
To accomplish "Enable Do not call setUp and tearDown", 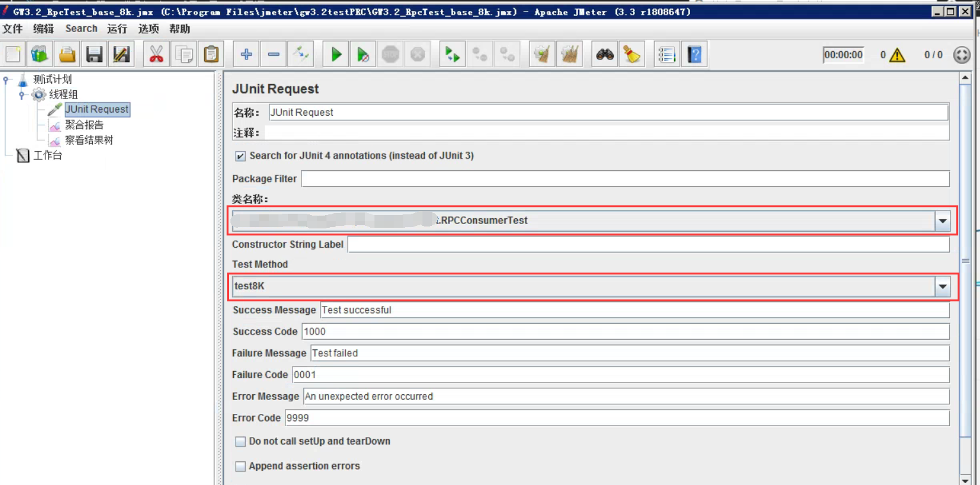I will point(241,441).
